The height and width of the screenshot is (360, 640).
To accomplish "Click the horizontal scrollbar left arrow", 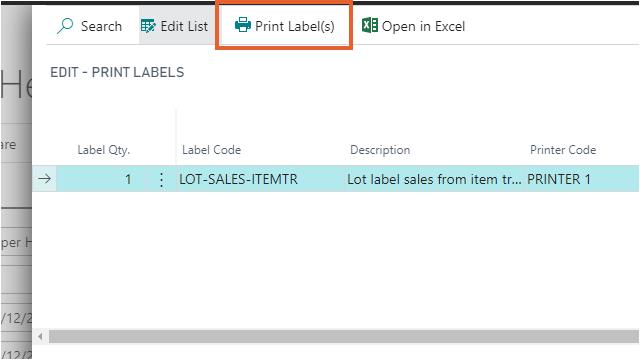I will 40,337.
